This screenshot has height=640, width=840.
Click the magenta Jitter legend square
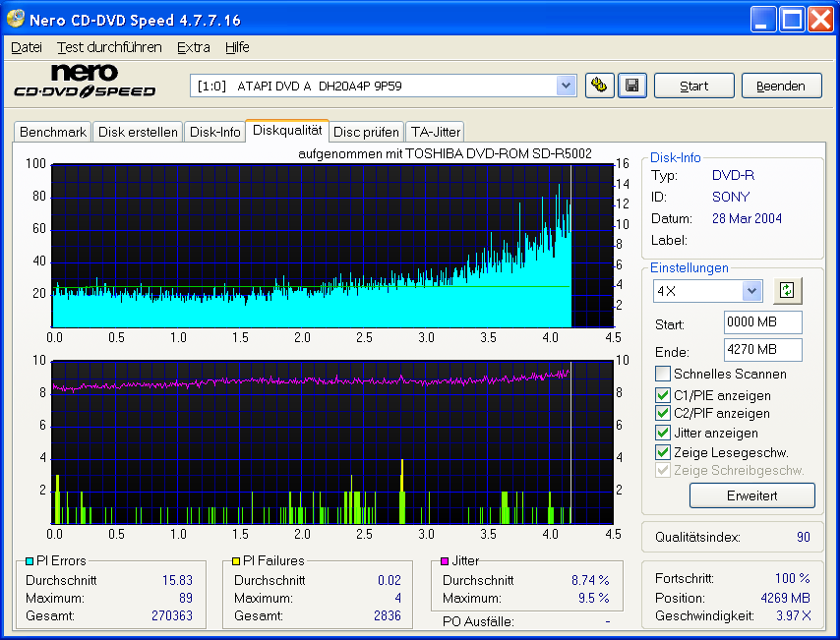pyautogui.click(x=446, y=560)
